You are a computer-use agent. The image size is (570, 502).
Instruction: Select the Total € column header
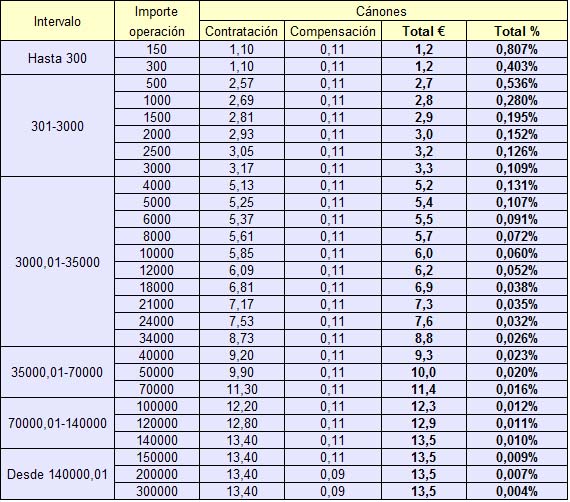[x=424, y=31]
